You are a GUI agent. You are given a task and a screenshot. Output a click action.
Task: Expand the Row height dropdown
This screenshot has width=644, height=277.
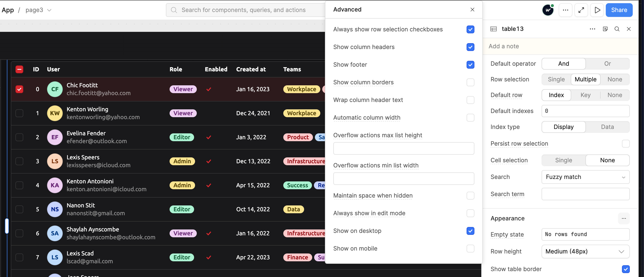(x=585, y=251)
